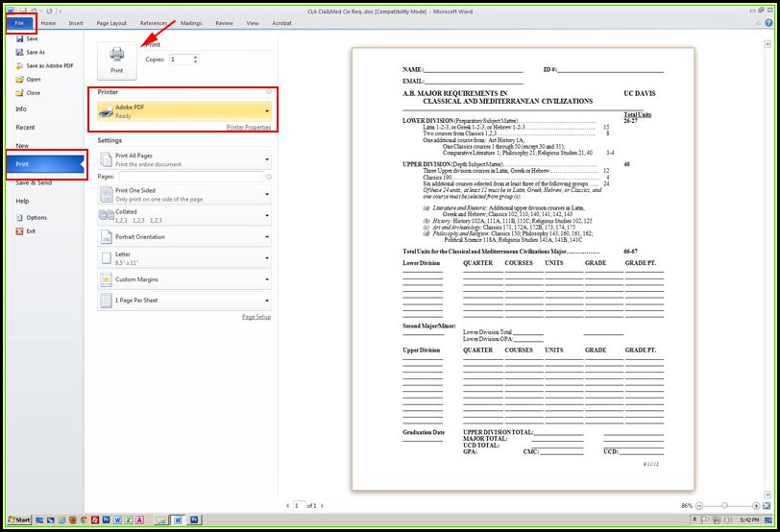This screenshot has height=532, width=780.
Task: Click the Exit icon in sidebar
Action: 20,230
